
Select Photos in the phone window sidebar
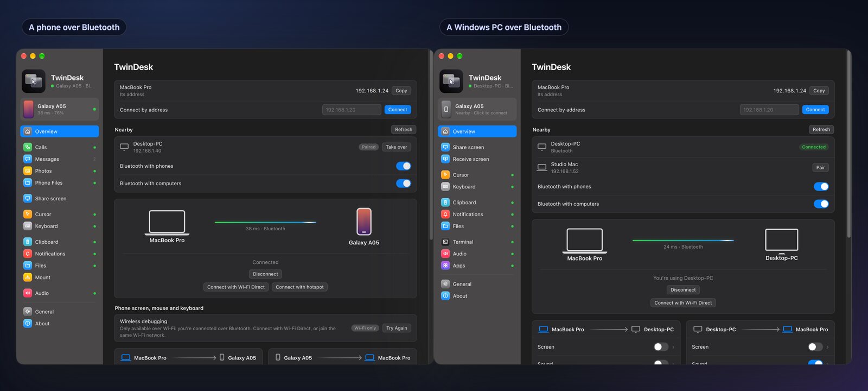tap(60, 171)
